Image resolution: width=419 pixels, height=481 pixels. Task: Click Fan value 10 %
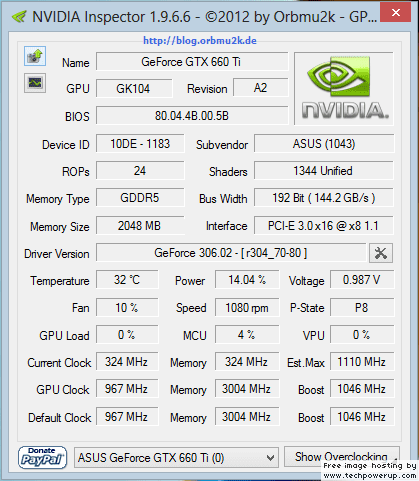[x=127, y=307]
